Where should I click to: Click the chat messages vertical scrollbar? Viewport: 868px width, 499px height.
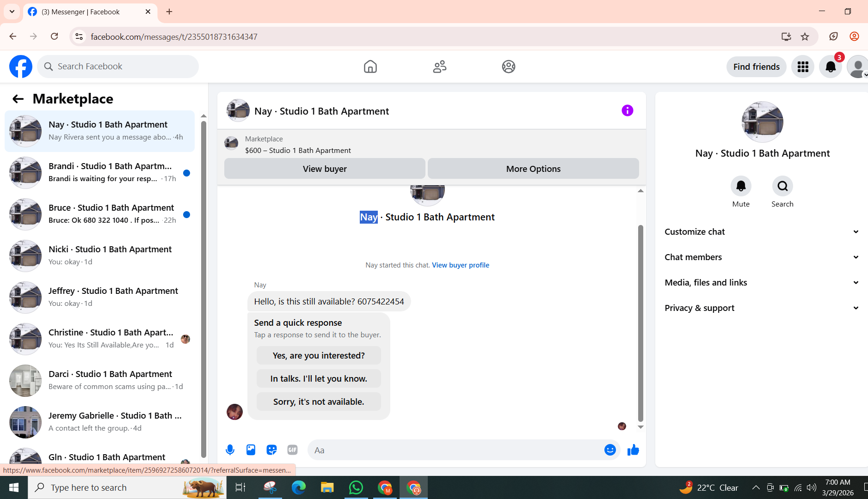(640, 323)
